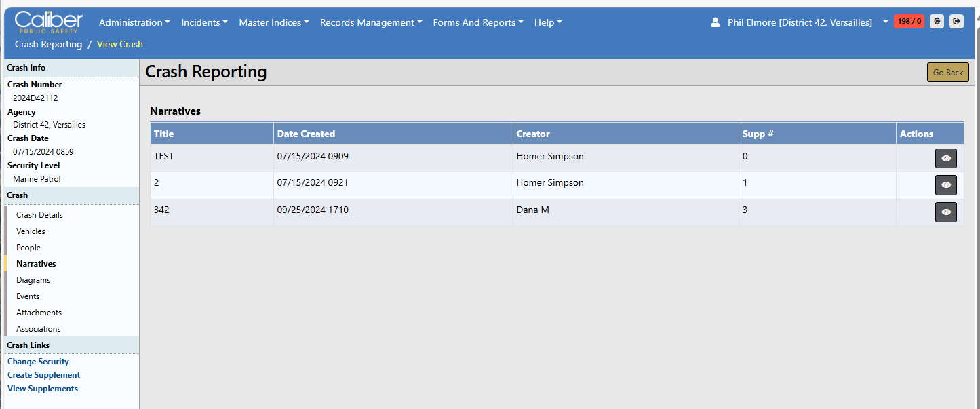Click the Go Back button
This screenshot has width=980, height=409.
tap(947, 73)
